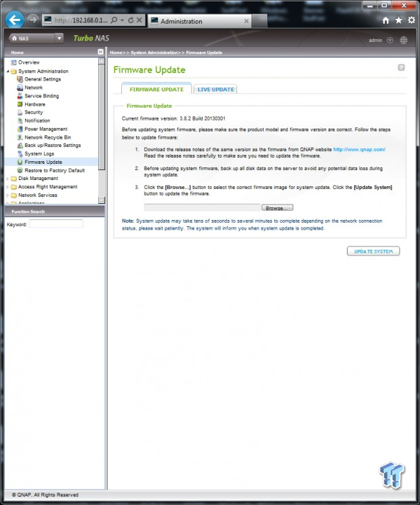Open the address bar dropdown arrow
The width and height of the screenshot is (420, 505).
pyautogui.click(x=122, y=20)
